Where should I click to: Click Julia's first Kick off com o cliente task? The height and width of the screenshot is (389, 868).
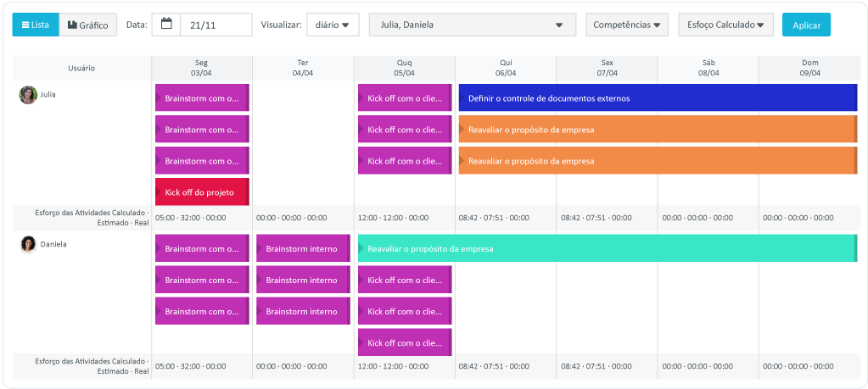(404, 98)
